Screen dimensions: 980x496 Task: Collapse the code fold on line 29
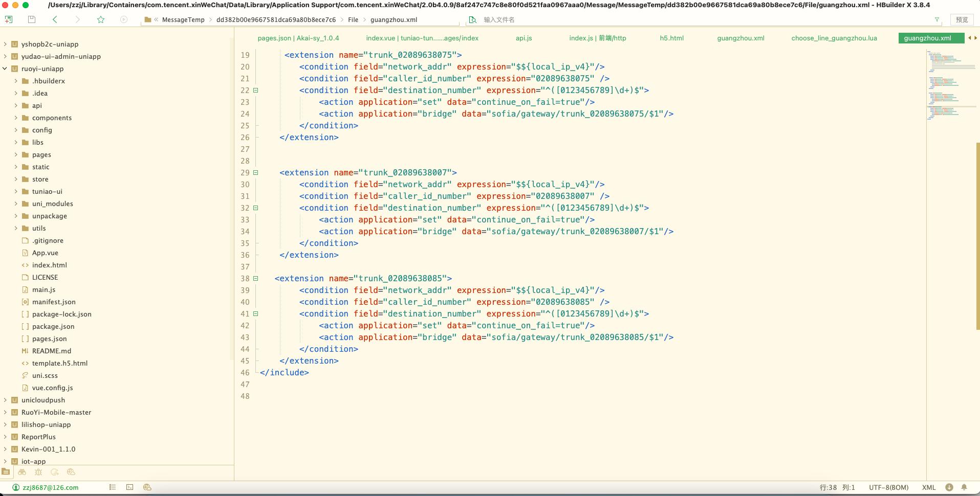[256, 173]
